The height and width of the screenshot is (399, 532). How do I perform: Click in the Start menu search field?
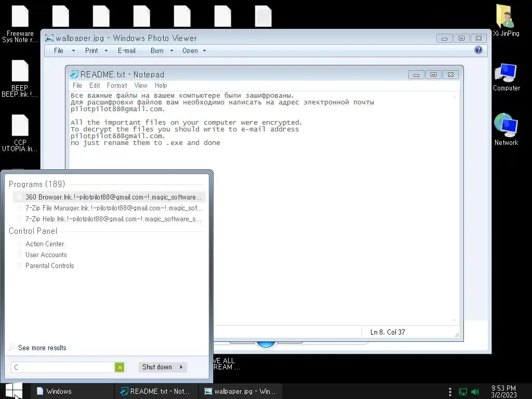click(63, 367)
